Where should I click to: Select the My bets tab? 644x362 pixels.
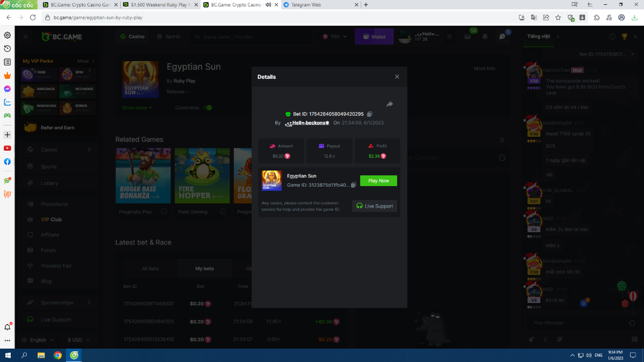click(204, 269)
